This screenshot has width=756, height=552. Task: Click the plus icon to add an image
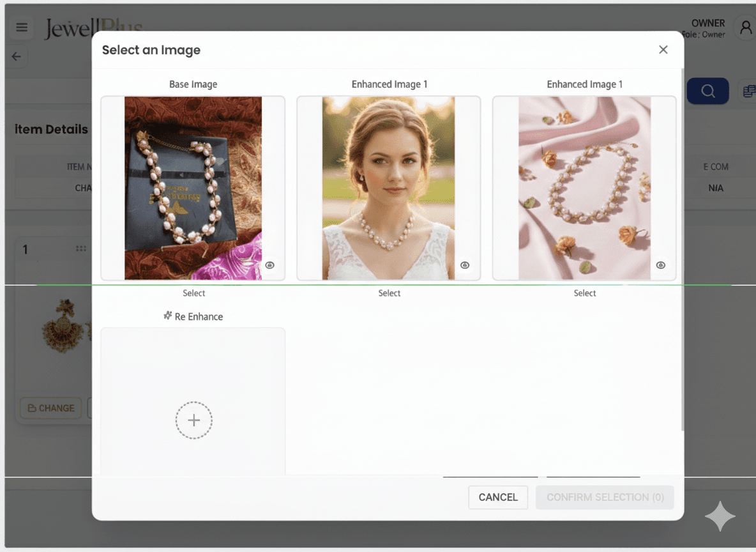click(x=193, y=420)
